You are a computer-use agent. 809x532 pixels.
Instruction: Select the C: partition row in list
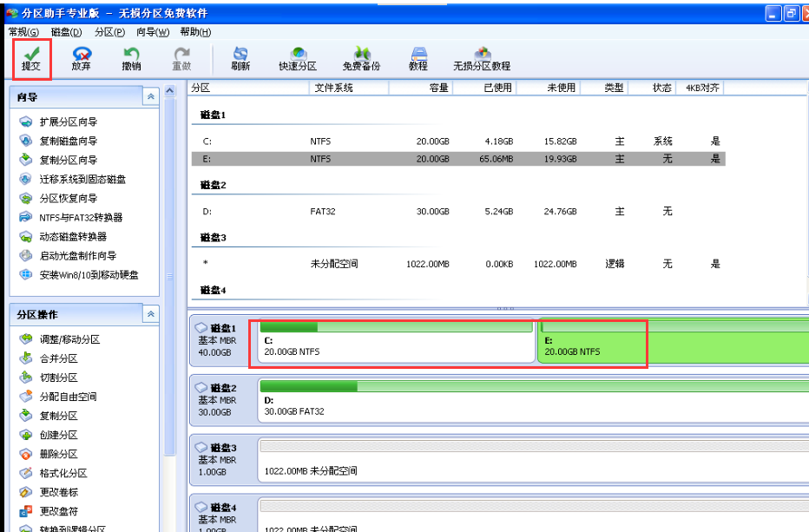point(458,141)
